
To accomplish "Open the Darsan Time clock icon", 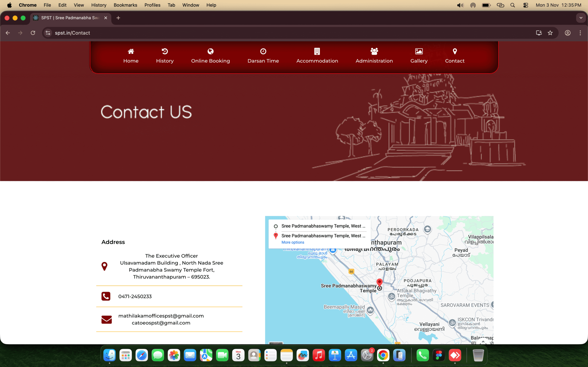I will click(x=263, y=51).
